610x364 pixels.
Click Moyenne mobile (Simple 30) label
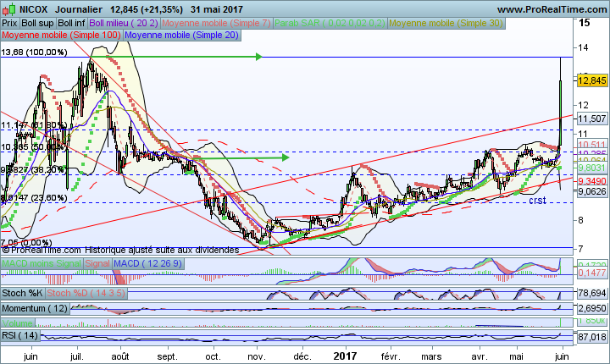pyautogui.click(x=446, y=24)
